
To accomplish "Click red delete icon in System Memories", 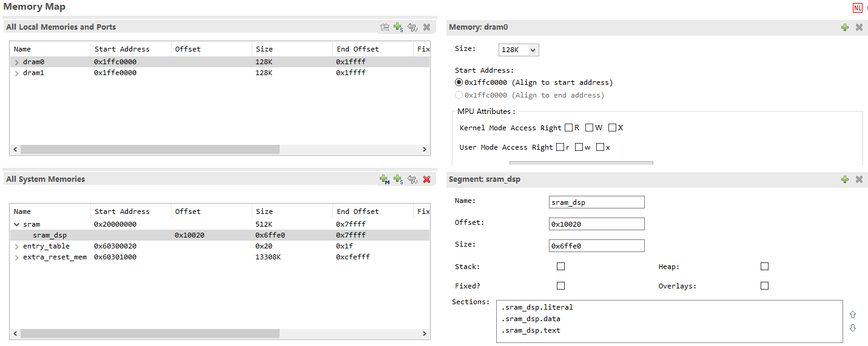I will [x=426, y=179].
